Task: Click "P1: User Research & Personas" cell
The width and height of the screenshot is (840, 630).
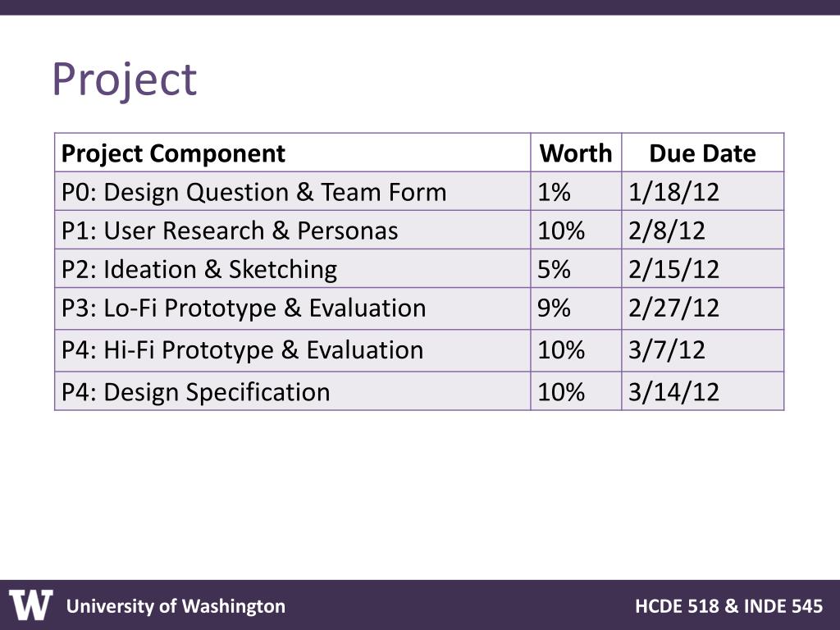Action: click(x=230, y=231)
